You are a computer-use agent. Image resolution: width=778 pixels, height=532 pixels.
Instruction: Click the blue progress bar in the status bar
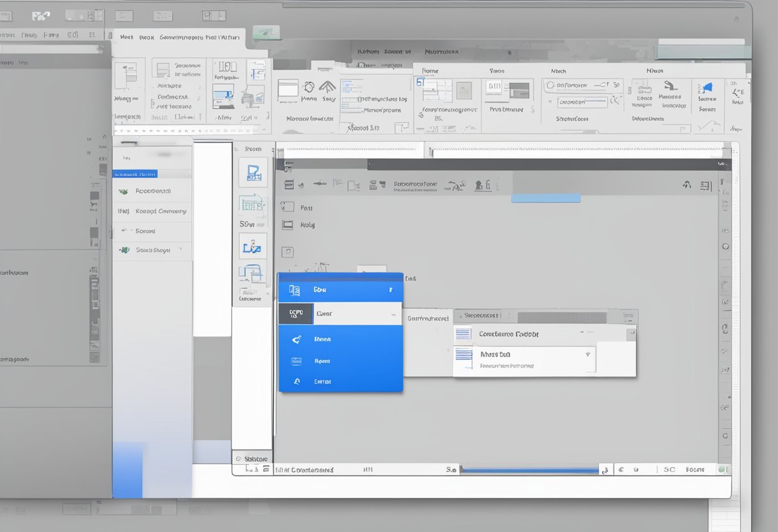pos(528,471)
